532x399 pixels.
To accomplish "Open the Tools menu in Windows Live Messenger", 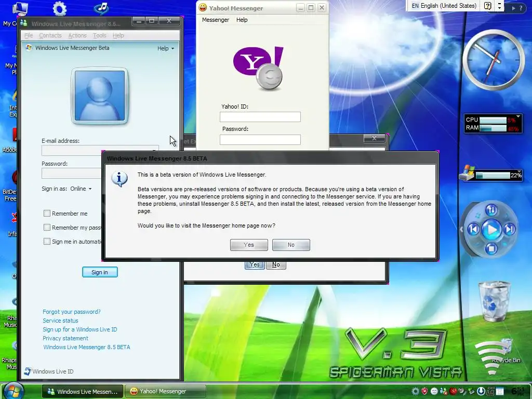I will click(x=99, y=35).
